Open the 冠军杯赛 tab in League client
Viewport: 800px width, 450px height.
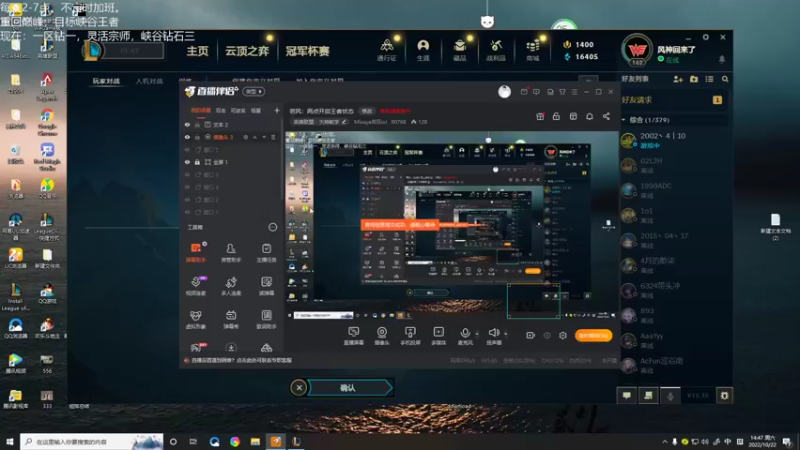[307, 51]
